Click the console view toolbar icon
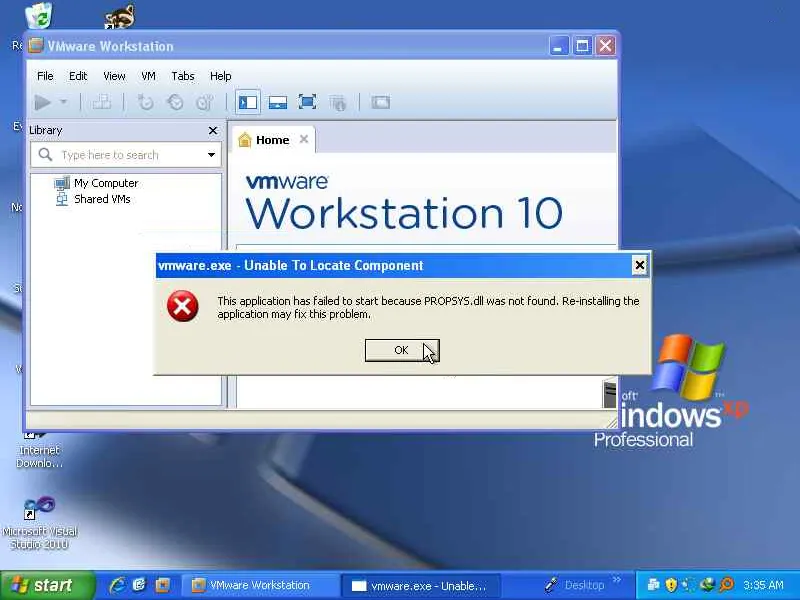 [x=381, y=103]
